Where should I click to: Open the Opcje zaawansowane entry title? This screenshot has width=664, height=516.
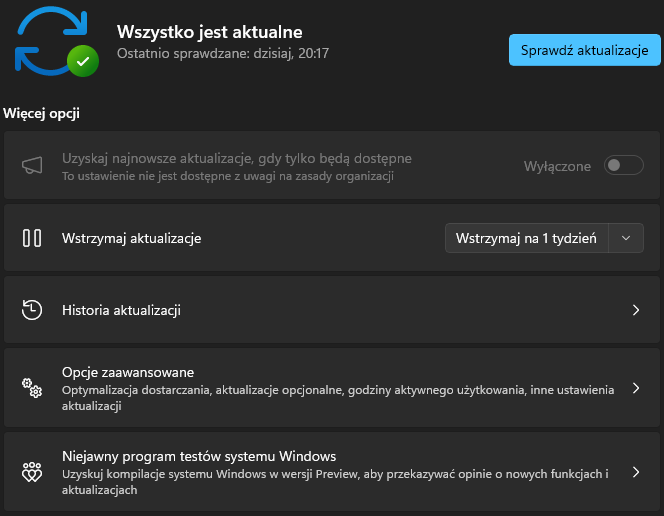(x=128, y=372)
